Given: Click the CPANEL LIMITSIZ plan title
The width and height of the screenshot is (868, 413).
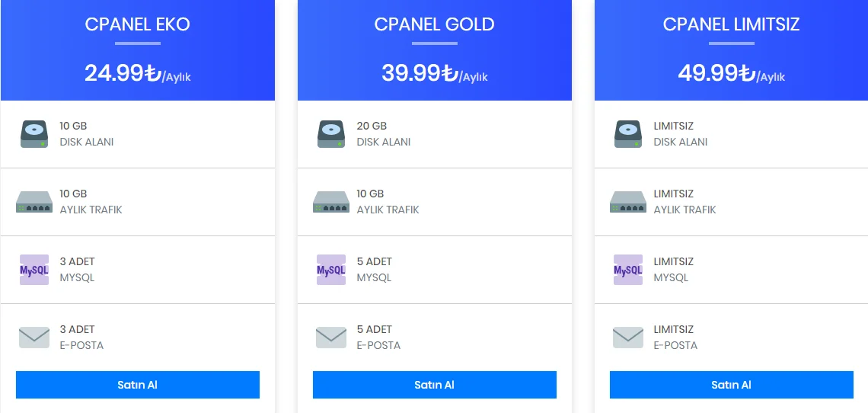Looking at the screenshot, I should tap(731, 24).
